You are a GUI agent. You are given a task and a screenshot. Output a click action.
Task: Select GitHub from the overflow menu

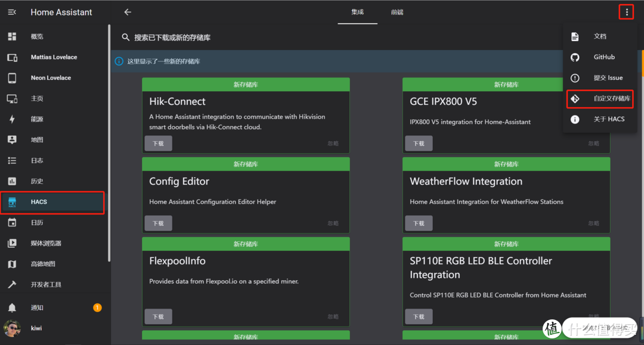coord(600,57)
